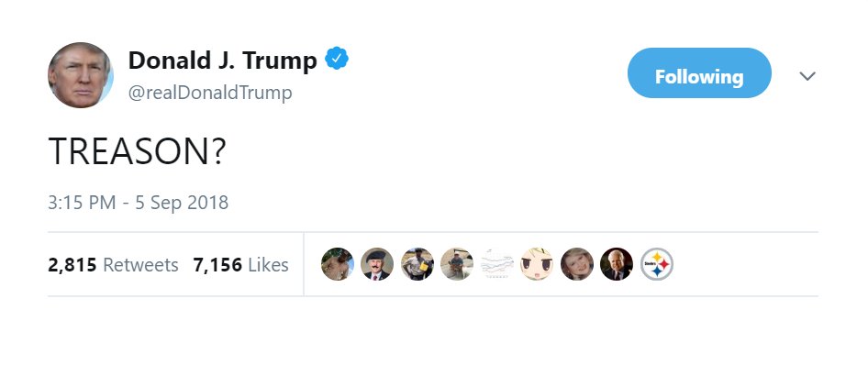Open avatar of kneeling person in blue shirt
This screenshot has height=365, width=868.
point(457,264)
